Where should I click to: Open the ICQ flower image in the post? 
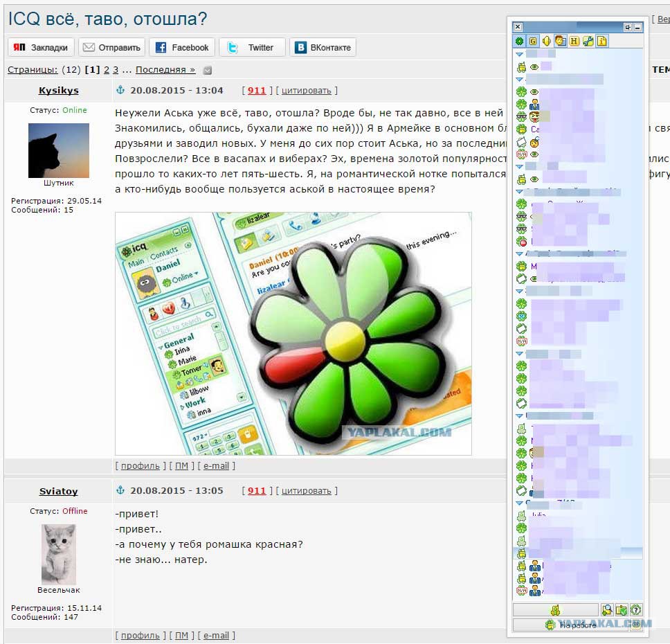coord(293,334)
